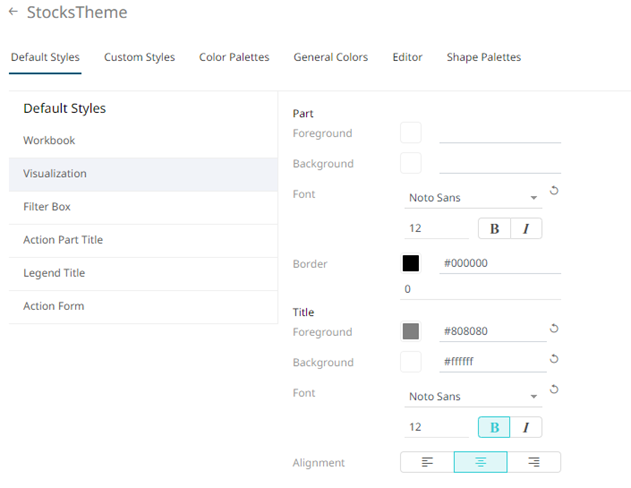631x488 pixels.
Task: Open the Shape Palettes tab
Action: pos(483,58)
